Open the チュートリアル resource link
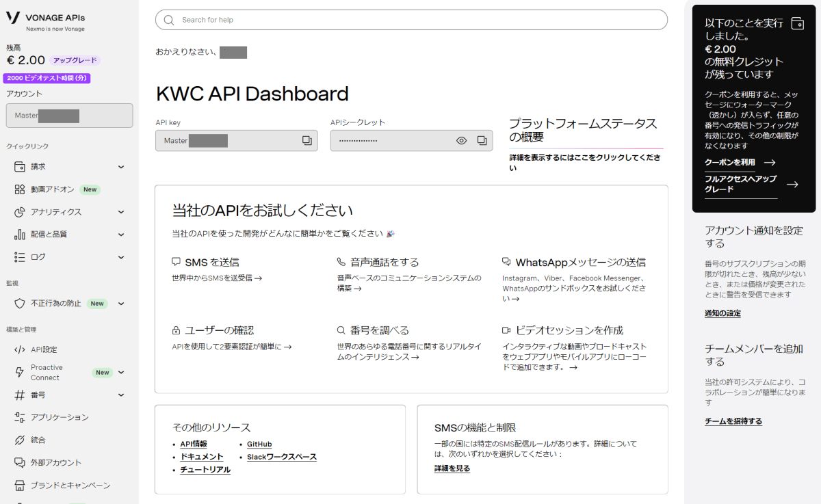This screenshot has height=504, width=821. 205,470
